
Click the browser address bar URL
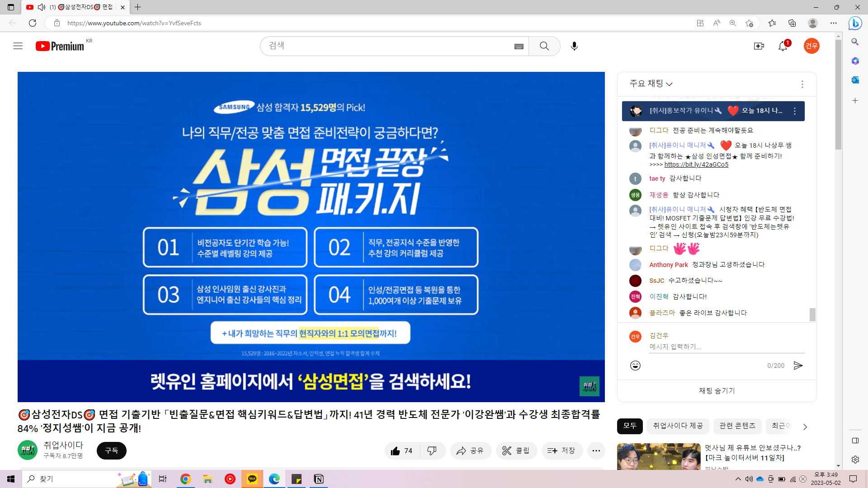134,23
